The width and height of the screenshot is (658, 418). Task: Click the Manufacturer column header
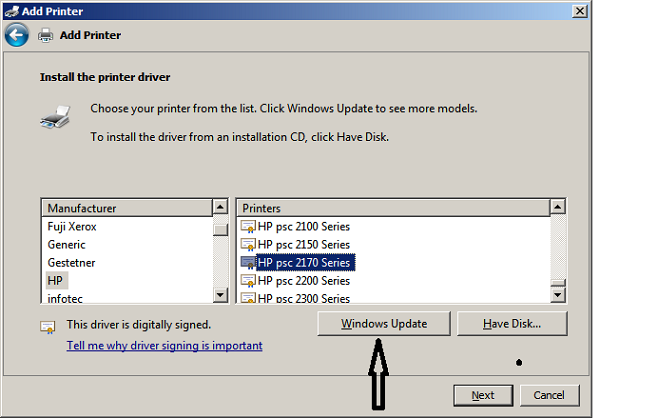(127, 208)
